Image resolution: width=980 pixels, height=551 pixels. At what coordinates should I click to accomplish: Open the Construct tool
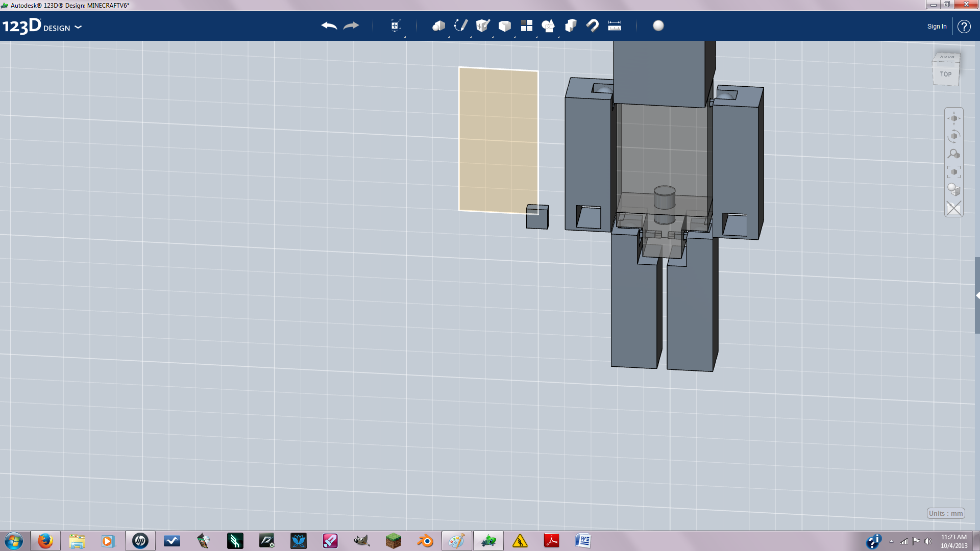482,26
